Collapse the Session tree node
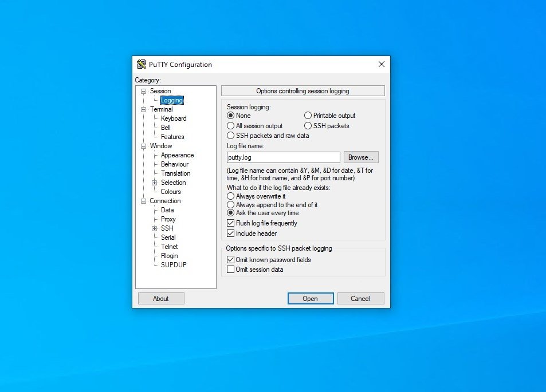Image resolution: width=546 pixels, height=392 pixels. [143, 91]
